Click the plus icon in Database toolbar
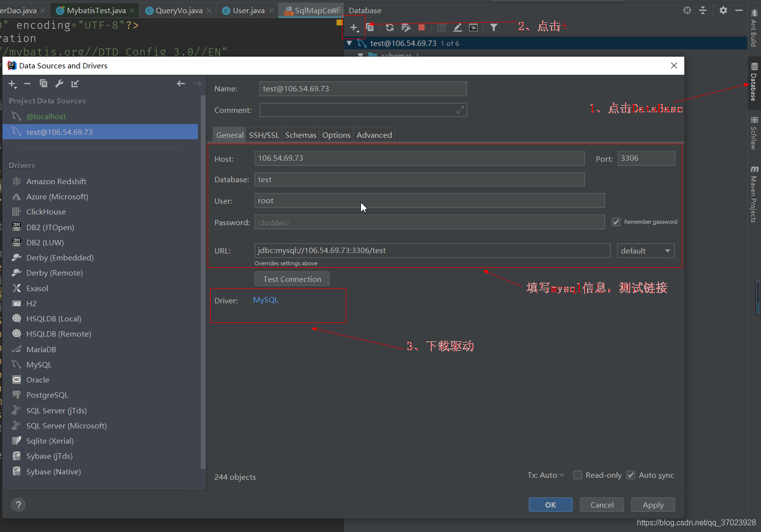Image resolution: width=761 pixels, height=532 pixels. coord(355,28)
